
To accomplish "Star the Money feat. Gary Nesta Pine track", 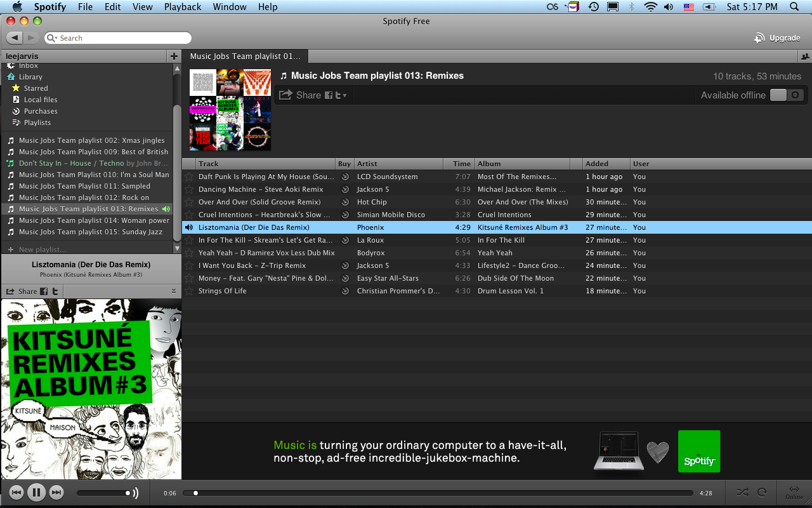I will coord(189,278).
